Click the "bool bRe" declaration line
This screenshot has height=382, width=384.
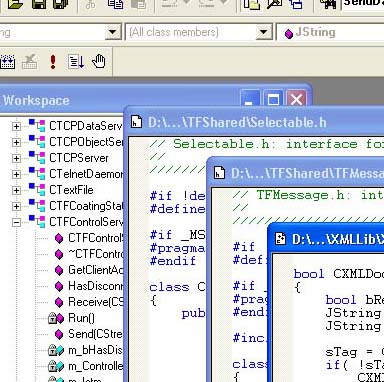click(354, 300)
